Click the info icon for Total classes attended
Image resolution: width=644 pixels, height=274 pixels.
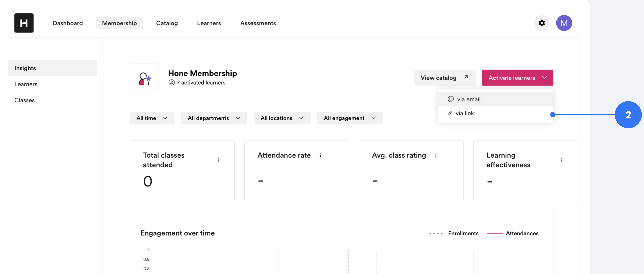point(218,160)
